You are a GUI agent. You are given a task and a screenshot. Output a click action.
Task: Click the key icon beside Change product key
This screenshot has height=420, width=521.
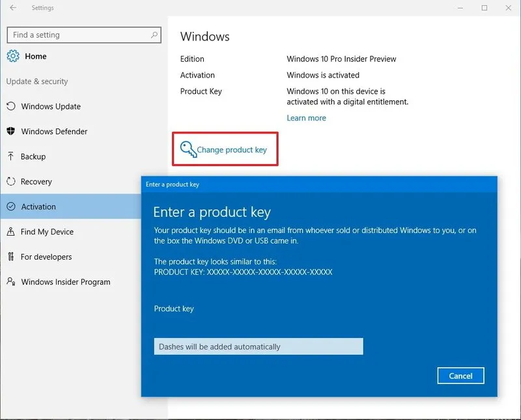188,149
